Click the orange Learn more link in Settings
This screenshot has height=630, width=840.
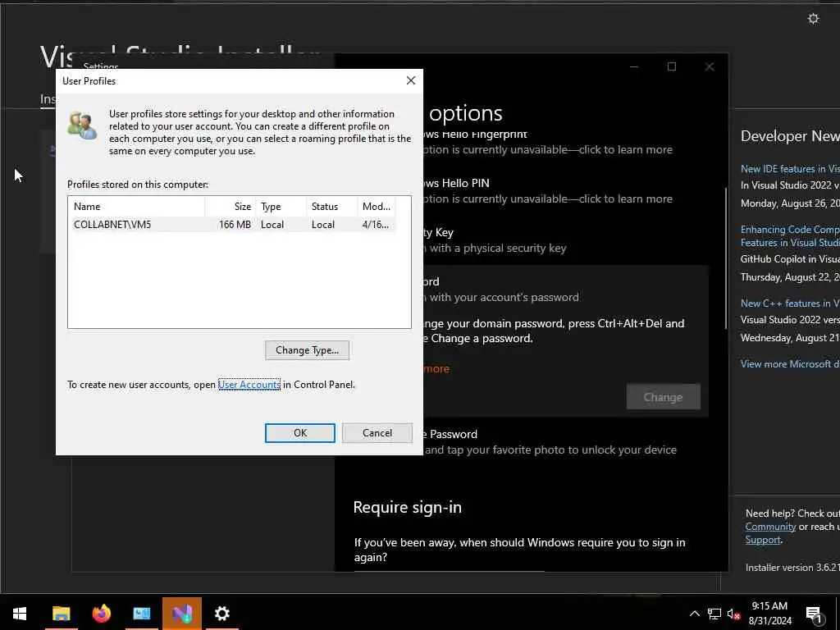click(436, 368)
